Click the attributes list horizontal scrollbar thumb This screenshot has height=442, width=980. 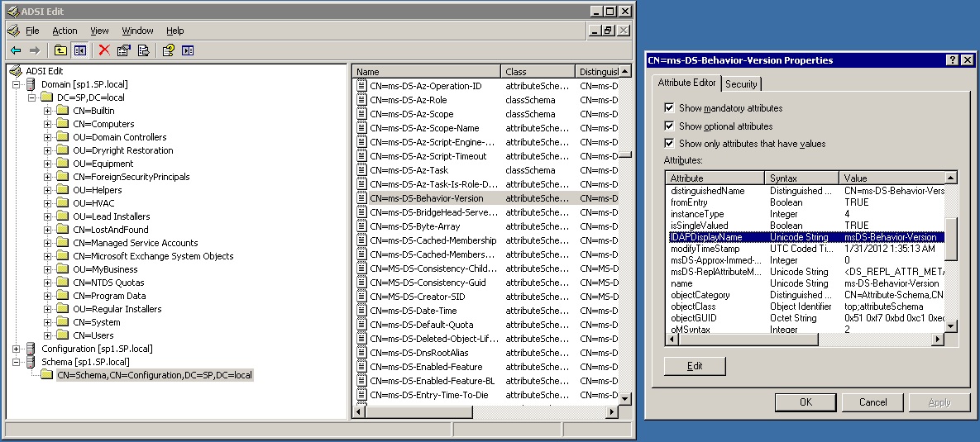click(747, 339)
